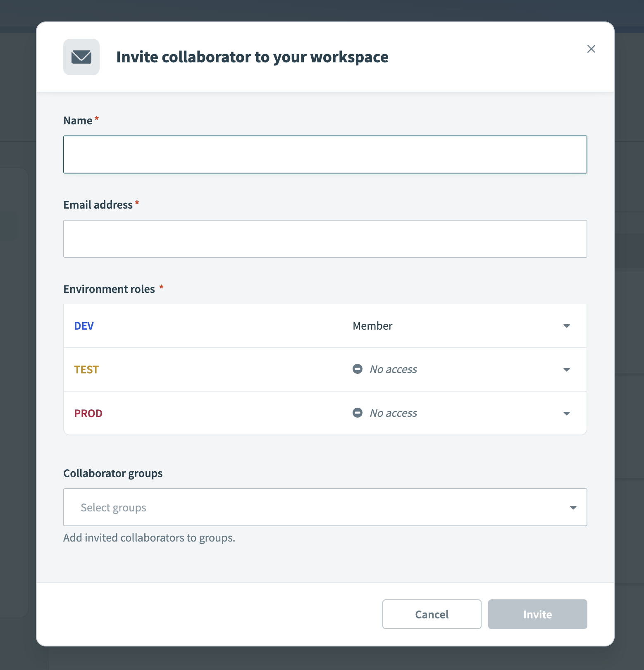Click the arrow in the Select groups field
This screenshot has width=644, height=670.
573,508
